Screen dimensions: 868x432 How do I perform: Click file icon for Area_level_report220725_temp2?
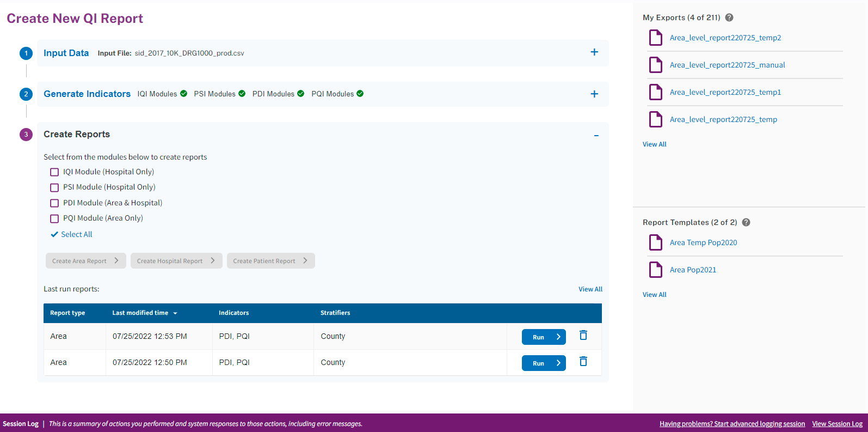pos(656,38)
